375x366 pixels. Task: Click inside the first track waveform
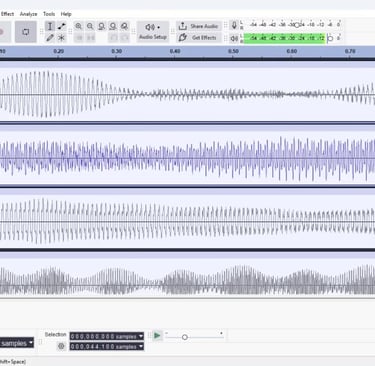point(187,94)
